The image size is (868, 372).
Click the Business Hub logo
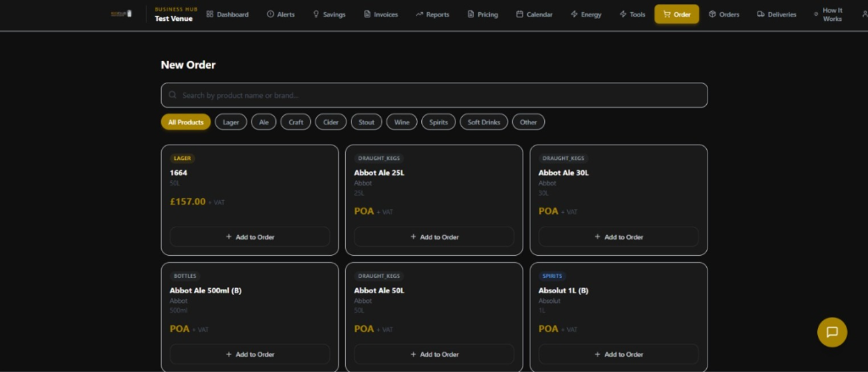pos(121,14)
